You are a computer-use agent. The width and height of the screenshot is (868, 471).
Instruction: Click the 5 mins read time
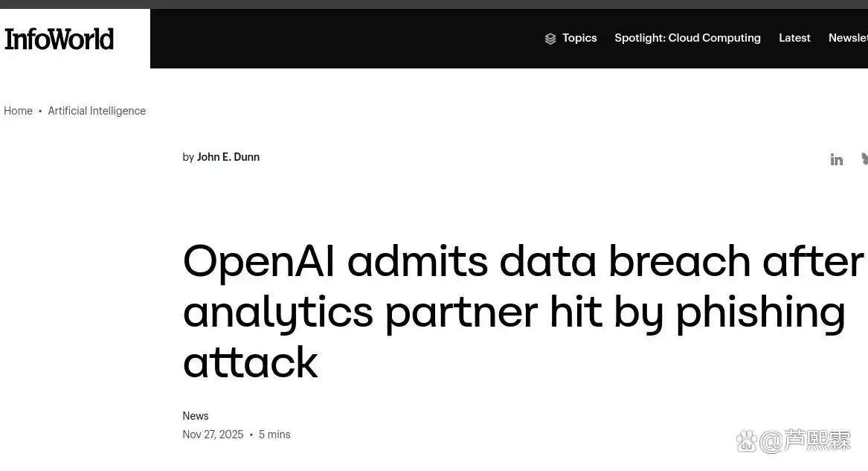point(274,435)
